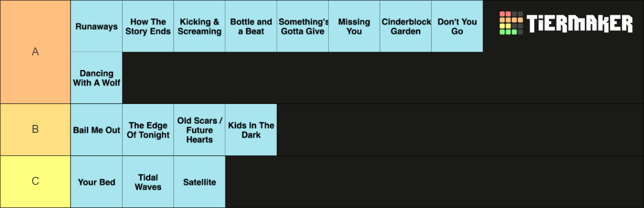Select the Your Bed tile

click(97, 181)
